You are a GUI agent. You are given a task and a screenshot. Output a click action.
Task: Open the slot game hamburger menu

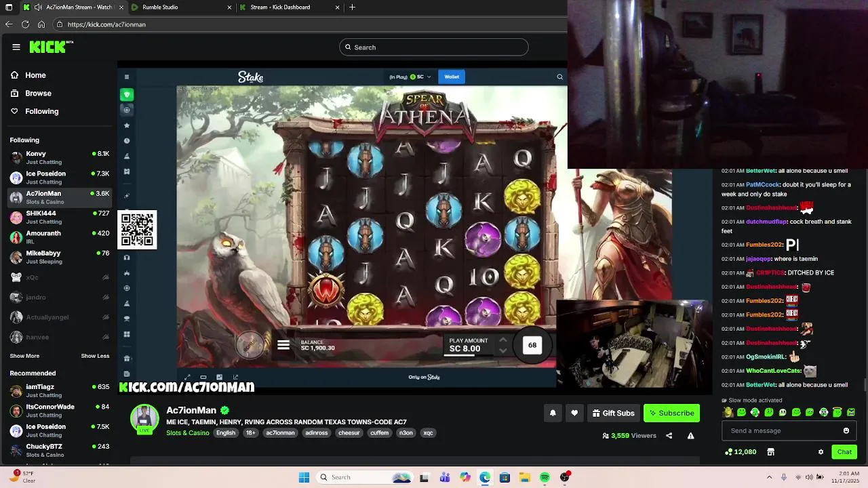(283, 345)
